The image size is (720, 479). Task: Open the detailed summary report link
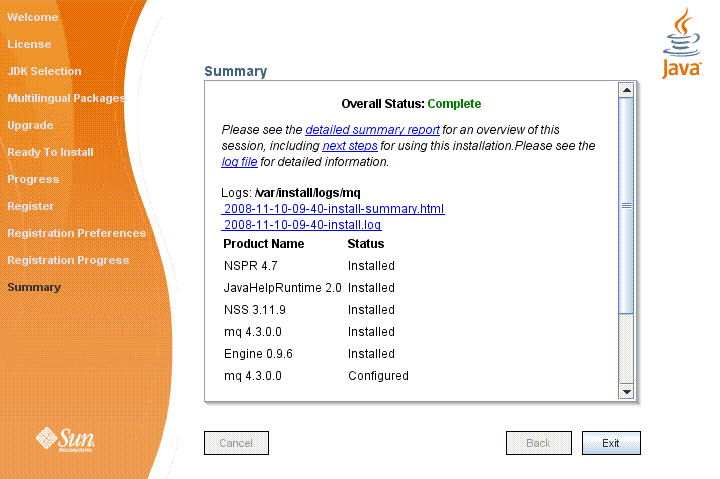click(x=372, y=130)
